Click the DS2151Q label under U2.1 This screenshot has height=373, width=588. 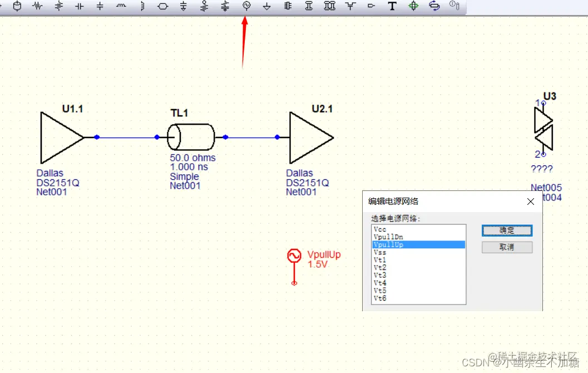308,183
